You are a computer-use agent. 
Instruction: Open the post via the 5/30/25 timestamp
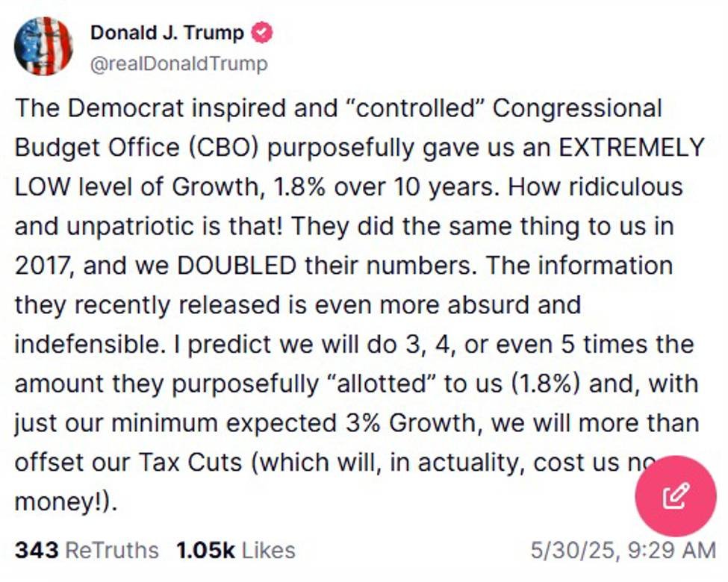(624, 550)
